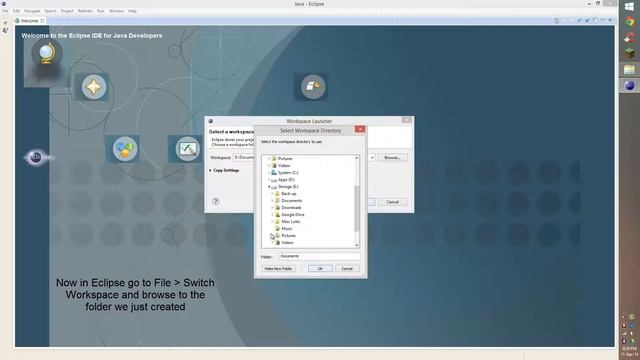Screen dimensions: 640x360
Task: Open the Tutorials checklist icon
Action: pyautogui.click(x=187, y=149)
